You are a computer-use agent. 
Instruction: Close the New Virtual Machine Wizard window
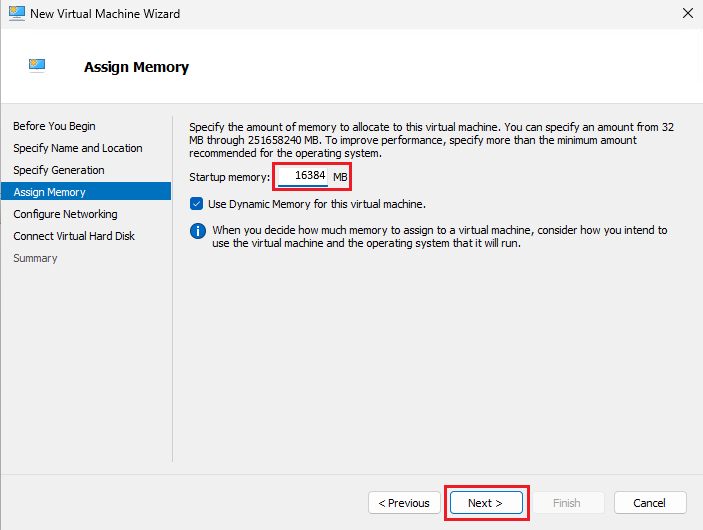click(x=686, y=14)
